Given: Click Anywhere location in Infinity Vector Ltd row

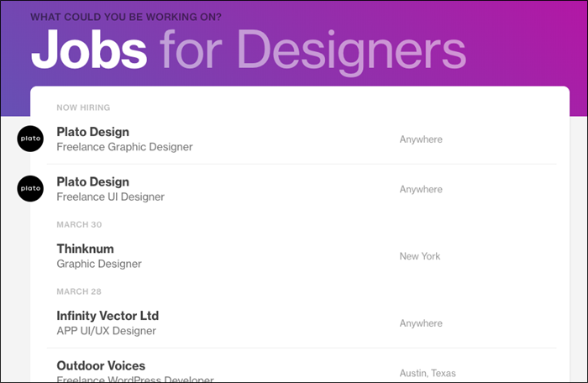Looking at the screenshot, I should point(421,323).
